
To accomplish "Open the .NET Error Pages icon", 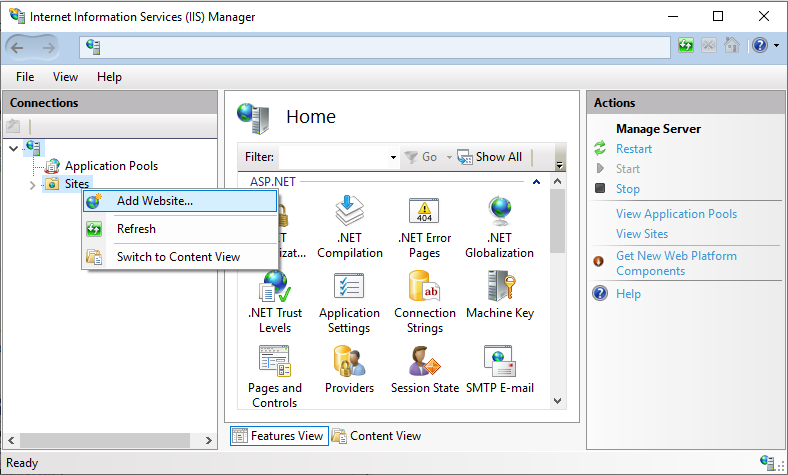I will [424, 226].
